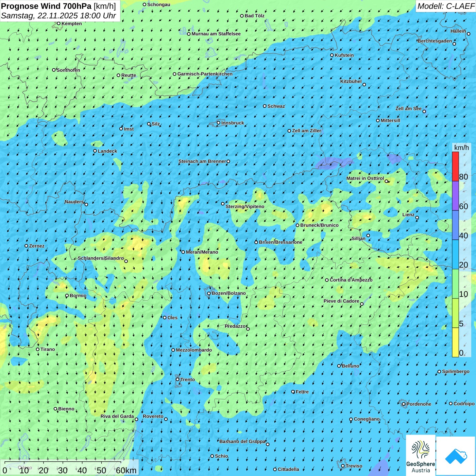The height and width of the screenshot is (476, 476).
Task: Click the Kufstein city marker
Action: pos(332,55)
